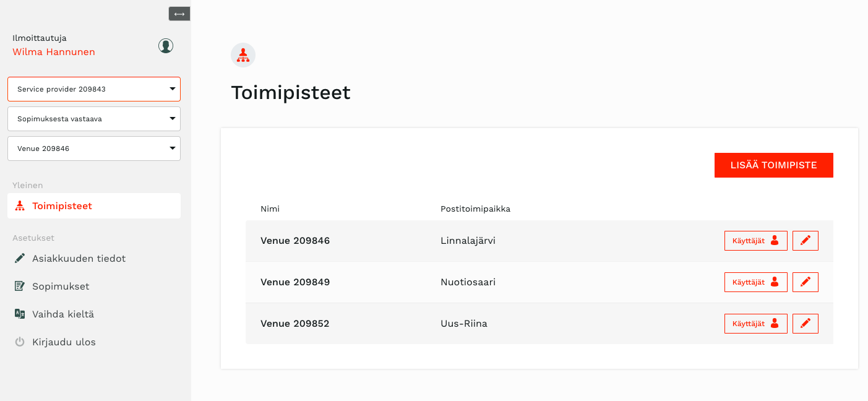
Task: Open Käyttäjät for Venue 209852
Action: coord(756,324)
